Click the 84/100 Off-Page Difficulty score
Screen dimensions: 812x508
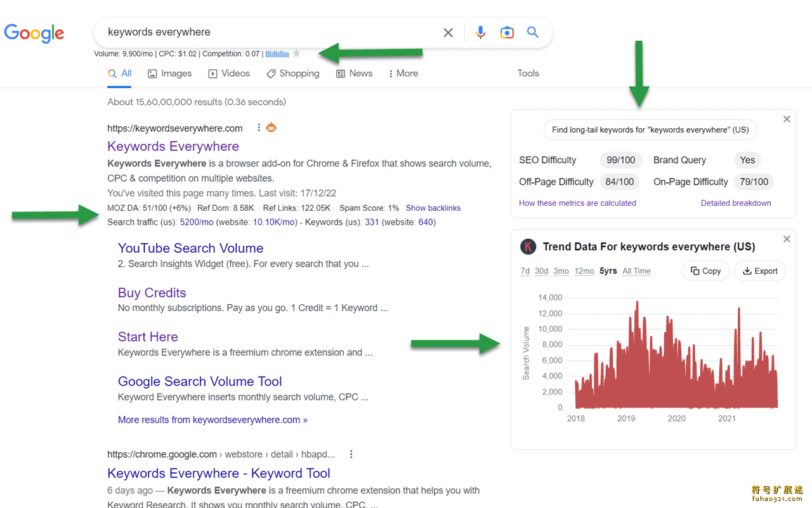click(620, 182)
